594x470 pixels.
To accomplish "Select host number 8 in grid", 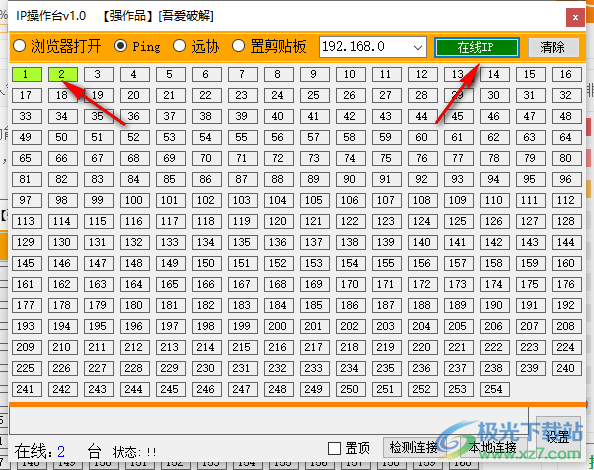I will point(278,74).
